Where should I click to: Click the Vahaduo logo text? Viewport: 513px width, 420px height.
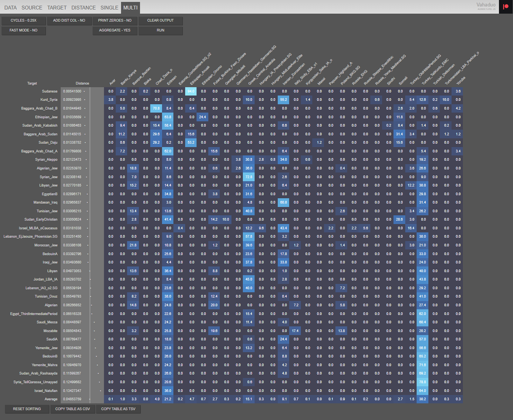(x=486, y=5)
